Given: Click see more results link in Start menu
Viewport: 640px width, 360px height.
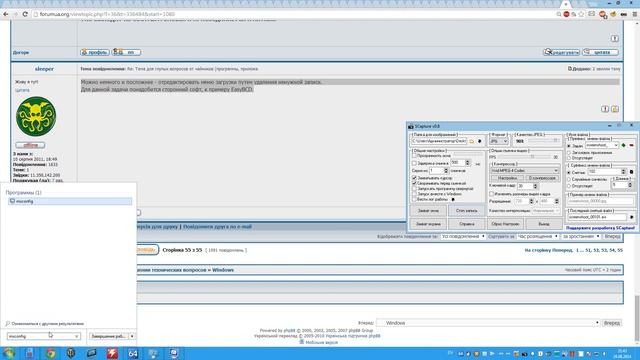Looking at the screenshot, I should [47, 323].
